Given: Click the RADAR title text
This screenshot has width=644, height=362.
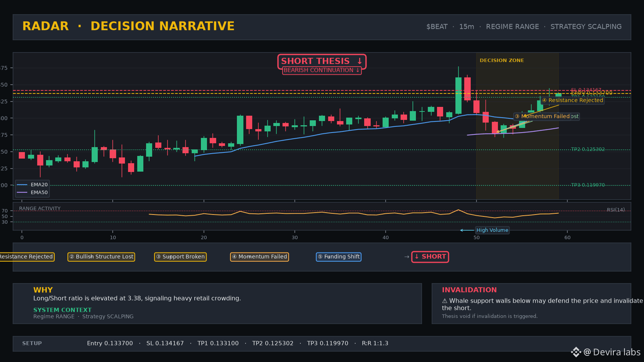Looking at the screenshot, I should pyautogui.click(x=46, y=26).
